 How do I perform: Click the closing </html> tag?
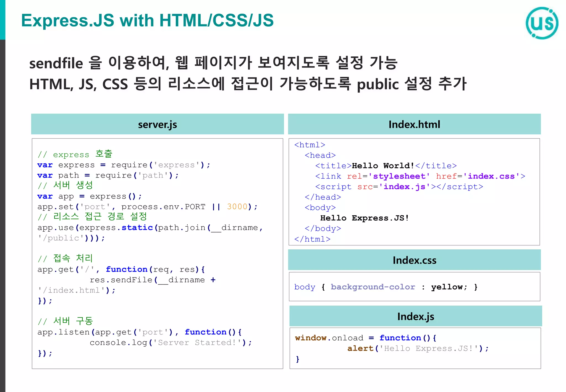click(312, 239)
